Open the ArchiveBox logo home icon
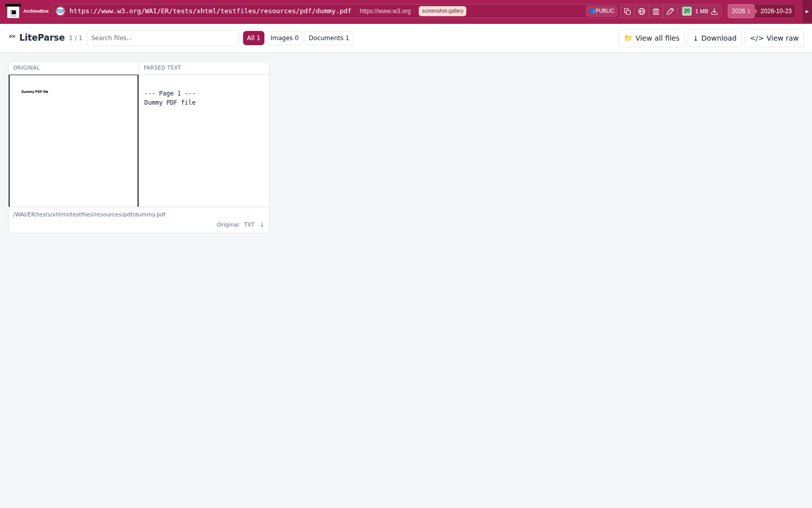This screenshot has width=812, height=508. click(13, 11)
